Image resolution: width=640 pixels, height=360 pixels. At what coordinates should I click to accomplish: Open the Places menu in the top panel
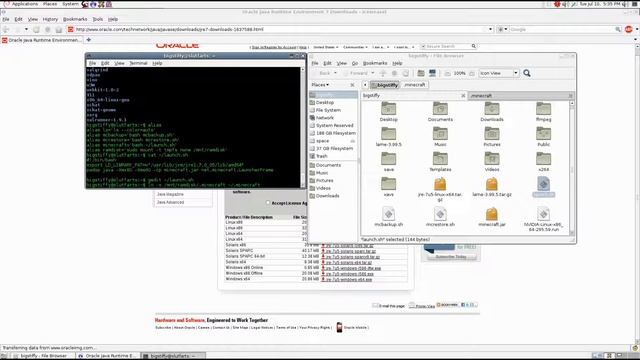click(50, 4)
